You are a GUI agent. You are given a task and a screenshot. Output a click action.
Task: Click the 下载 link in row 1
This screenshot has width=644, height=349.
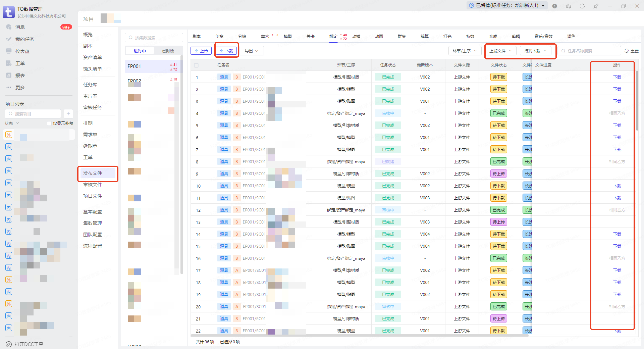pos(617,77)
